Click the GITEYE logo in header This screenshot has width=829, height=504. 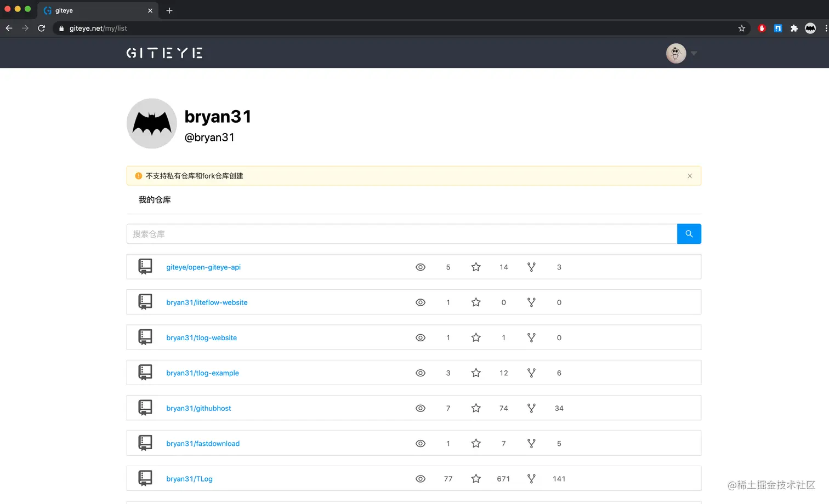164,53
